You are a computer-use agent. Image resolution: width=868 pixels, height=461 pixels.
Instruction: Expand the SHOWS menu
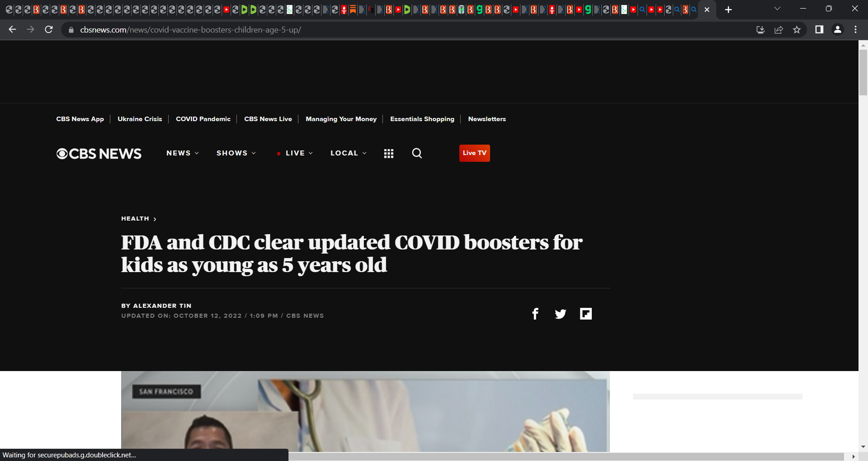point(236,153)
